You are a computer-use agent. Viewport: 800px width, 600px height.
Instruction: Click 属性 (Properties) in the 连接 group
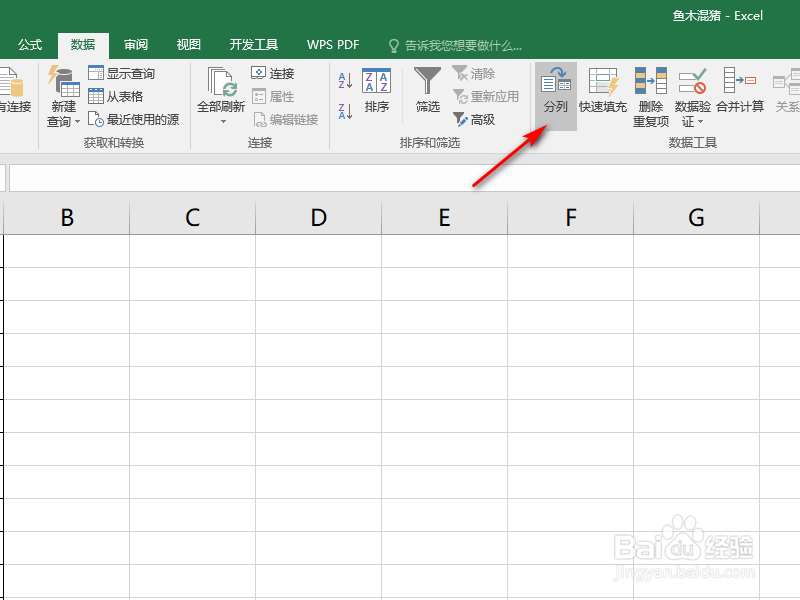[273, 96]
